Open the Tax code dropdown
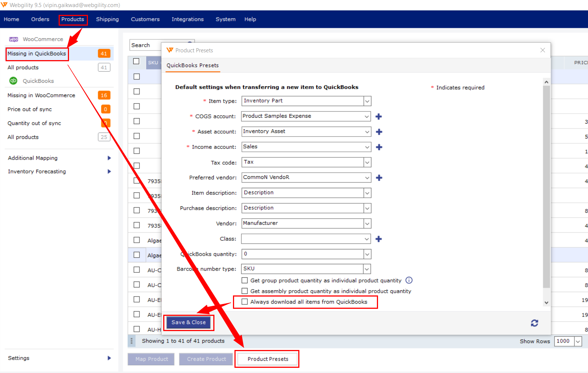This screenshot has width=588, height=373. tap(367, 162)
